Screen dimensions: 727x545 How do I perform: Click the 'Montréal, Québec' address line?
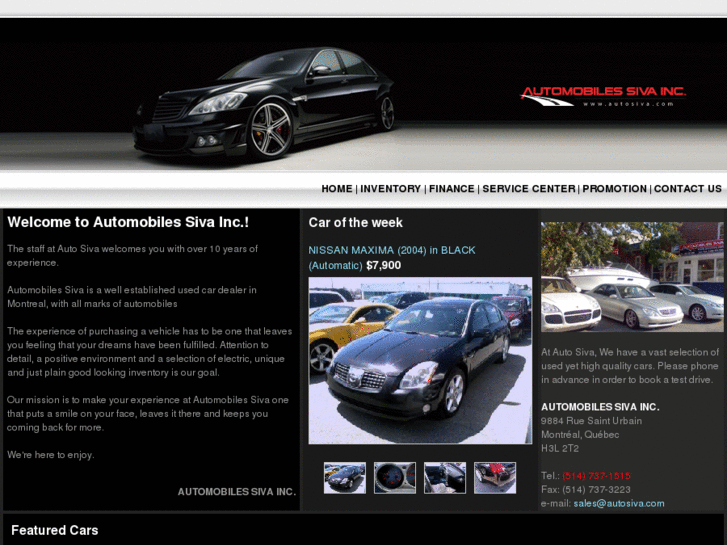[580, 435]
